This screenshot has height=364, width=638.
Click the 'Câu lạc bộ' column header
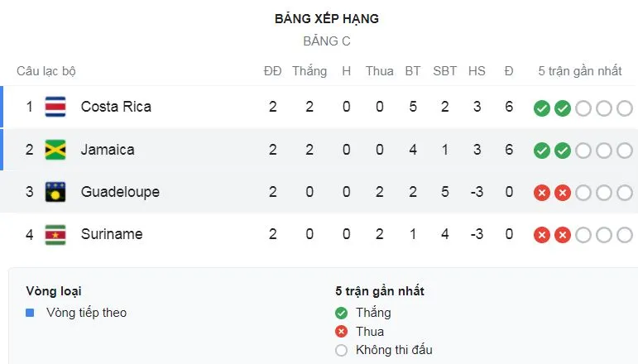click(x=46, y=71)
